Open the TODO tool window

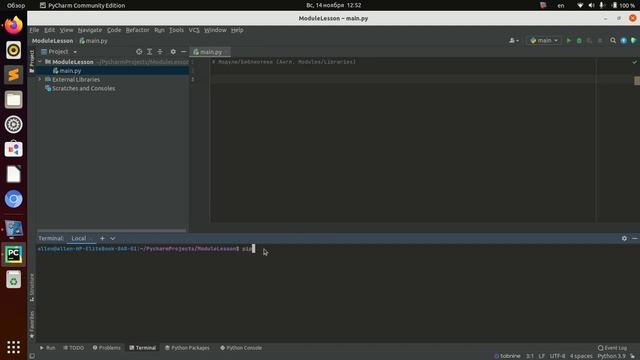tap(74, 348)
